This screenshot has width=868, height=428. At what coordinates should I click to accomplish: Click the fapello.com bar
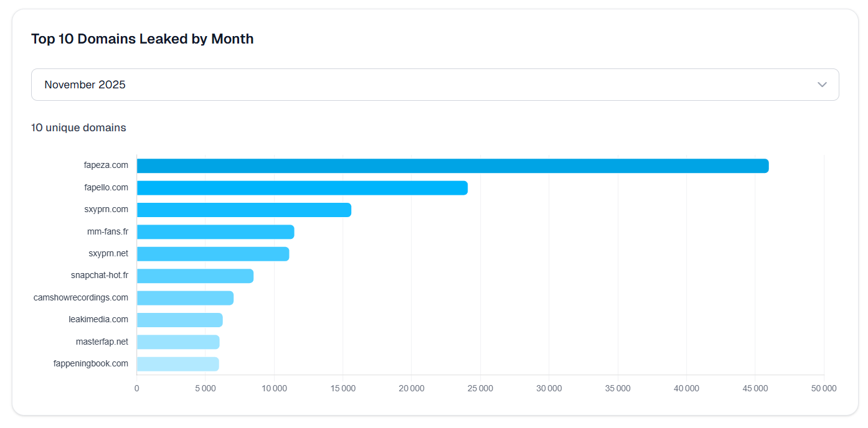click(x=299, y=187)
